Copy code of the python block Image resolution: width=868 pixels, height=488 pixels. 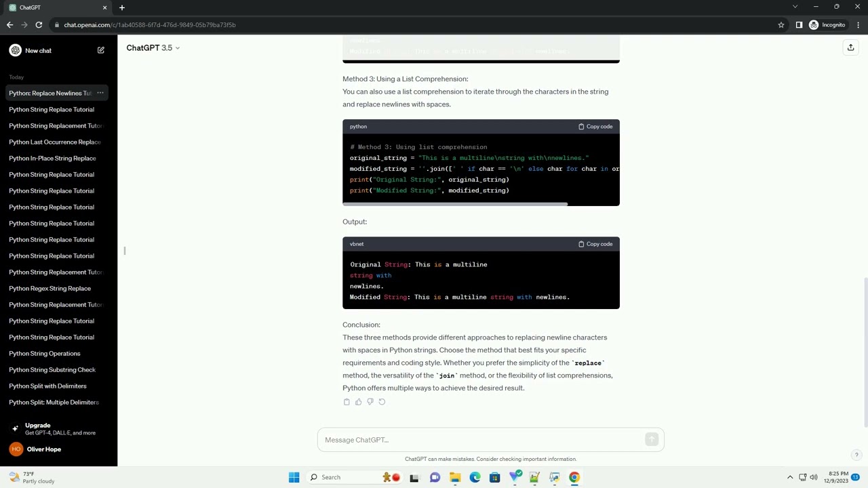coord(595,127)
